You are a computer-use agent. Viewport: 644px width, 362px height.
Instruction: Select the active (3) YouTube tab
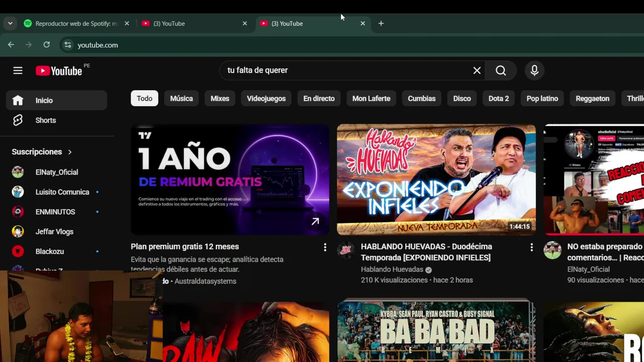tap(312, 23)
